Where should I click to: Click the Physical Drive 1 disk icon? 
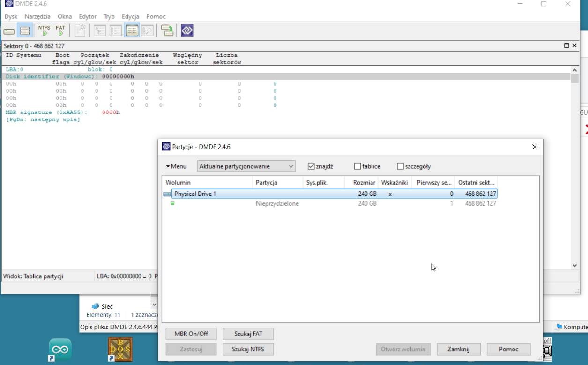(167, 194)
